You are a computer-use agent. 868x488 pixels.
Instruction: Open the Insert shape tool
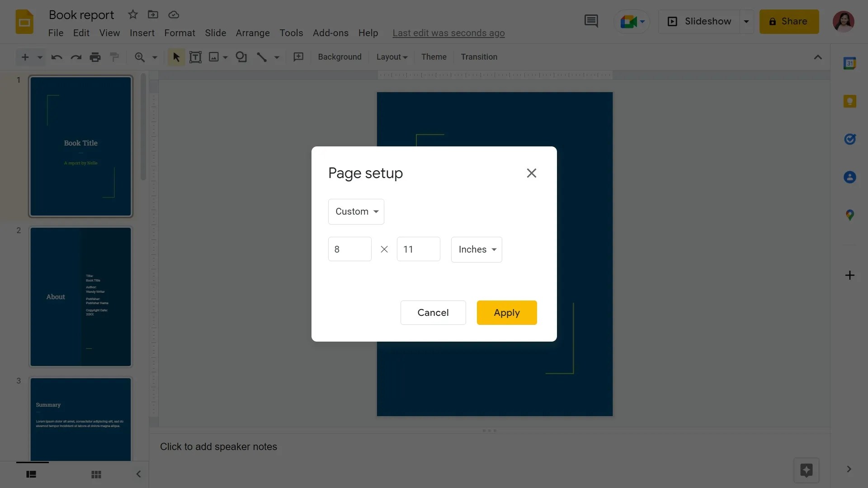(x=241, y=57)
